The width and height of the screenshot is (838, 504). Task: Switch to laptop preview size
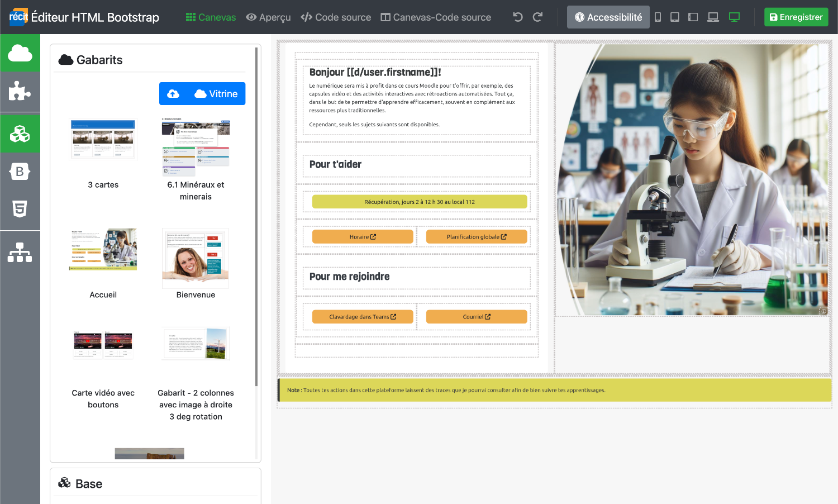tap(713, 17)
